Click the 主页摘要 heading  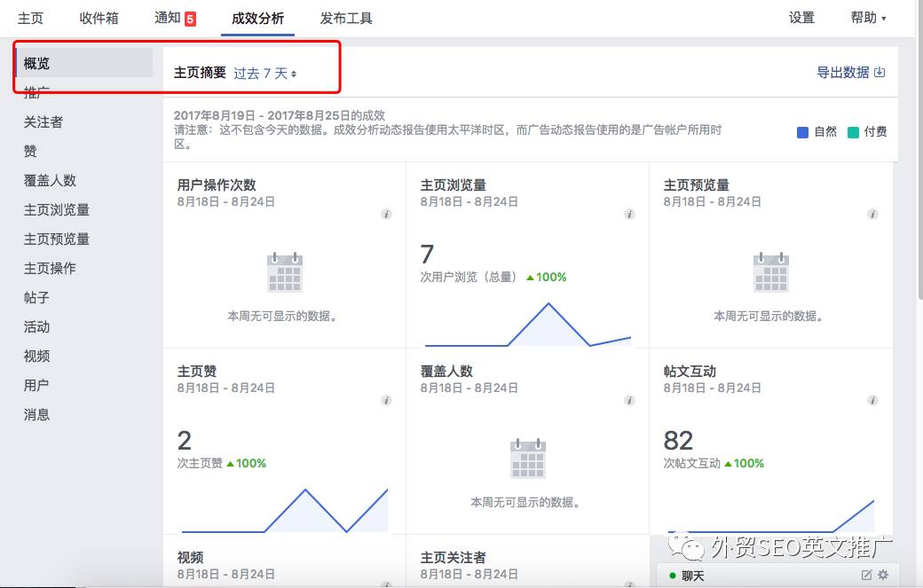pos(201,73)
